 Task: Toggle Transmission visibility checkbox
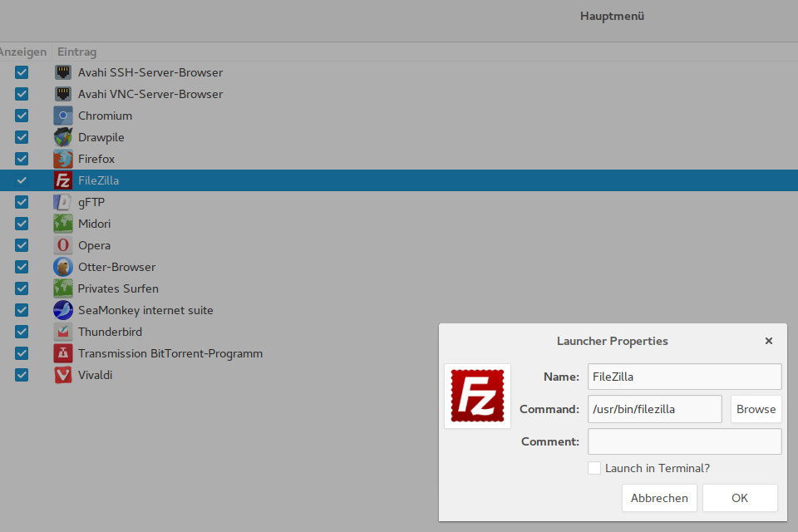tap(22, 353)
